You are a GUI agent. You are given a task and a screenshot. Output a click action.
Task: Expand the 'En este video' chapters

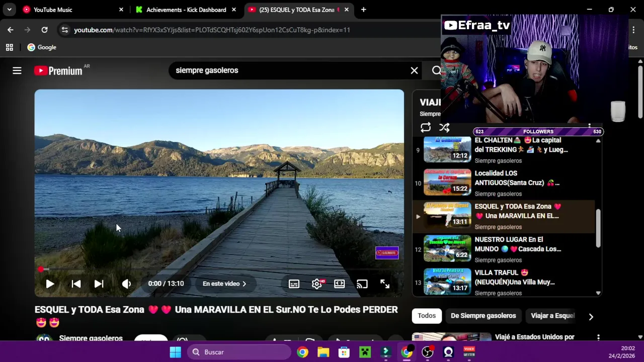[x=224, y=284]
